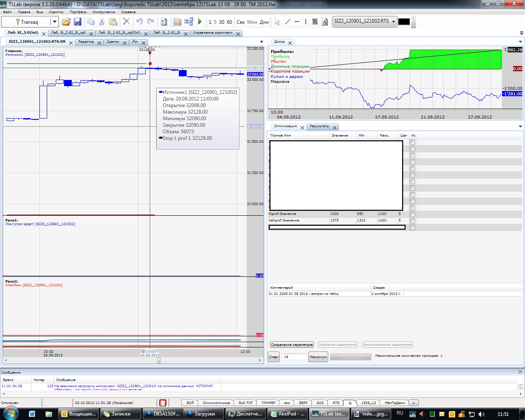525x420 pixels.
Task: Click the save floppy disk icon
Action: click(78, 22)
